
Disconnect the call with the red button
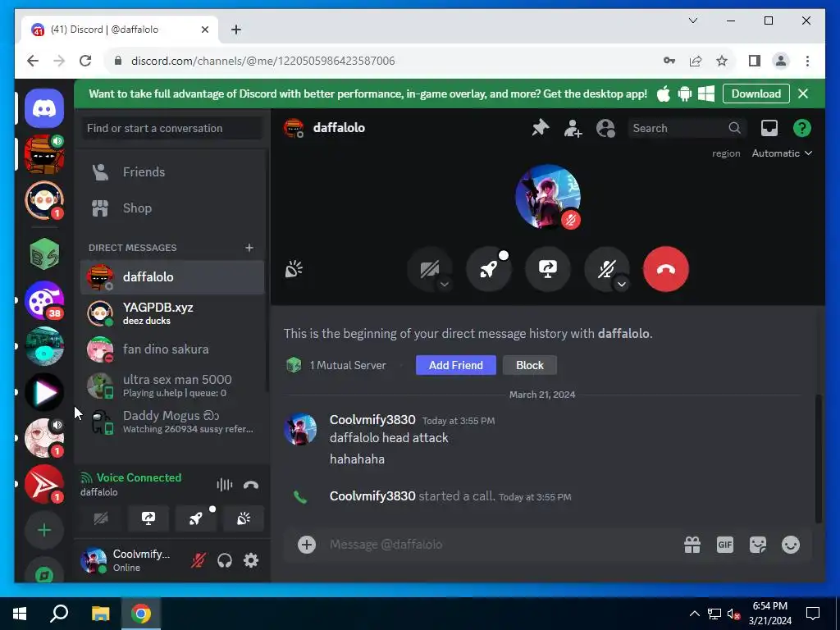pyautogui.click(x=666, y=269)
